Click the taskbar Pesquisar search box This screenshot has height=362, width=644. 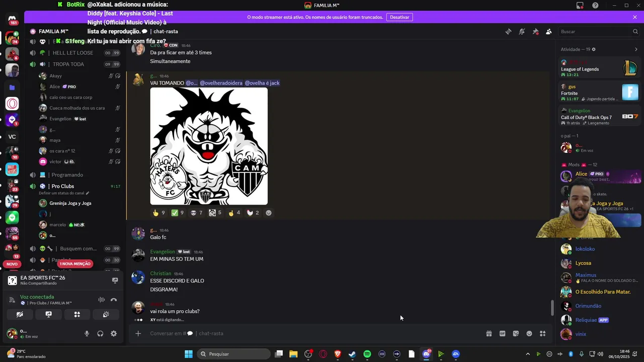233,354
